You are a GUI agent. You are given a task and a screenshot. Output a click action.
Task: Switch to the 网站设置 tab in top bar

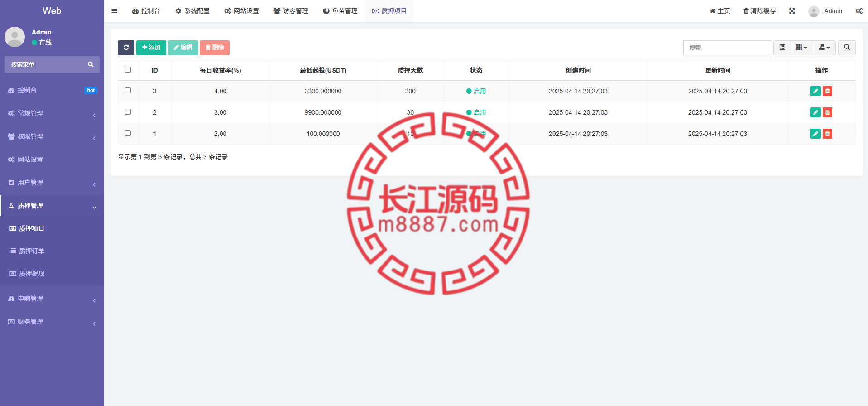pyautogui.click(x=242, y=11)
